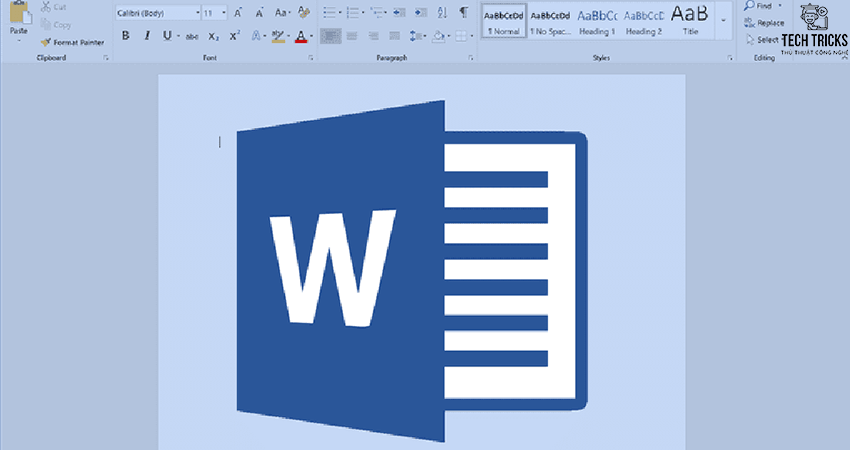Open the Styles pane dialog launcher
The height and width of the screenshot is (450, 850).
pos(730,57)
